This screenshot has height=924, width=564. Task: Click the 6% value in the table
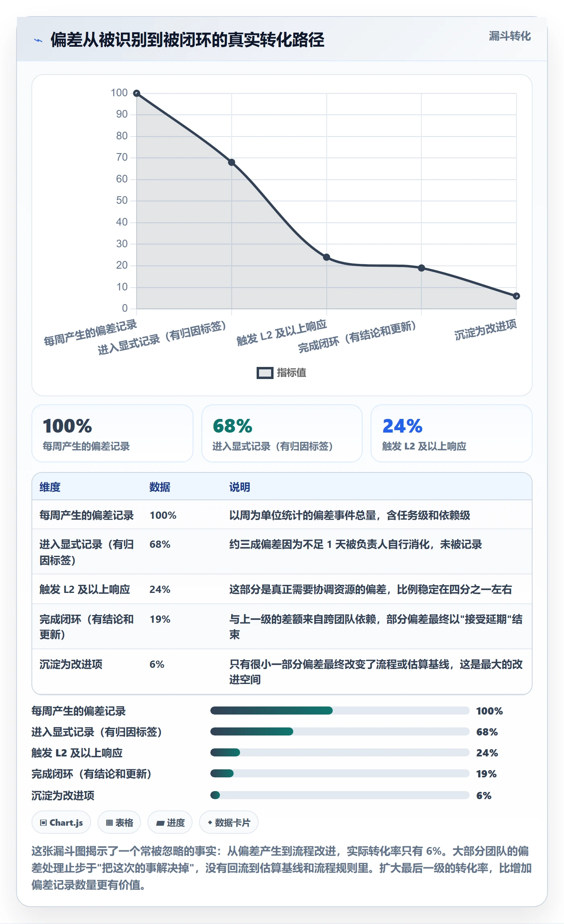click(x=157, y=664)
